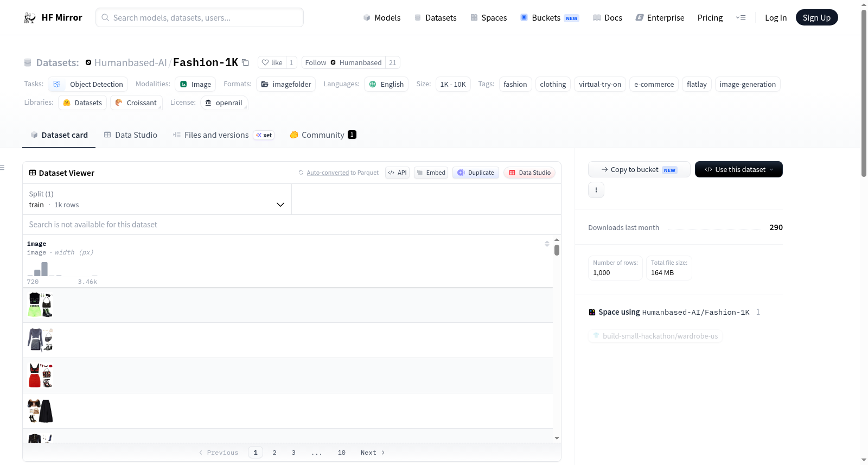The width and height of the screenshot is (868, 465).
Task: Select imagefolder format tag
Action: click(286, 84)
